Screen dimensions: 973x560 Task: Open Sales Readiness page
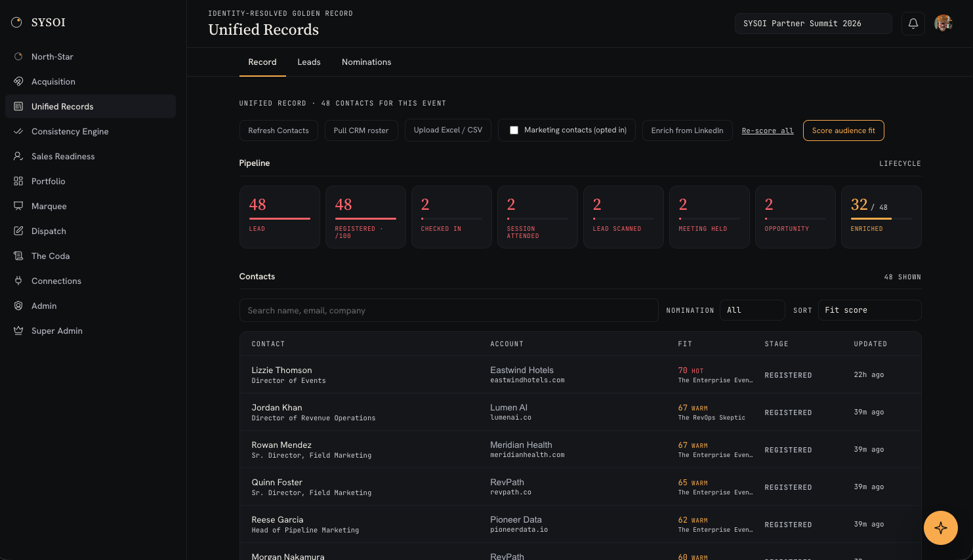91,156
